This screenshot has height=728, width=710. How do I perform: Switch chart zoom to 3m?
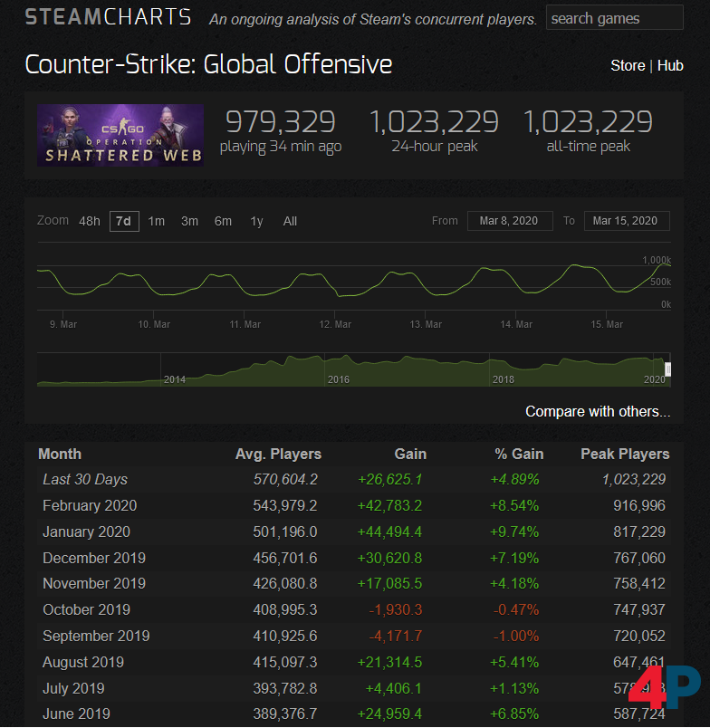click(x=189, y=221)
